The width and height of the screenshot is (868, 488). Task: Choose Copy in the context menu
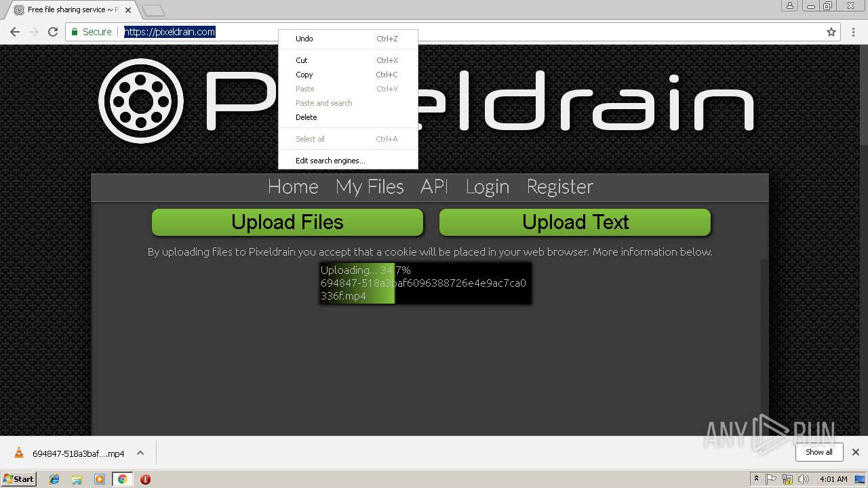(348, 75)
